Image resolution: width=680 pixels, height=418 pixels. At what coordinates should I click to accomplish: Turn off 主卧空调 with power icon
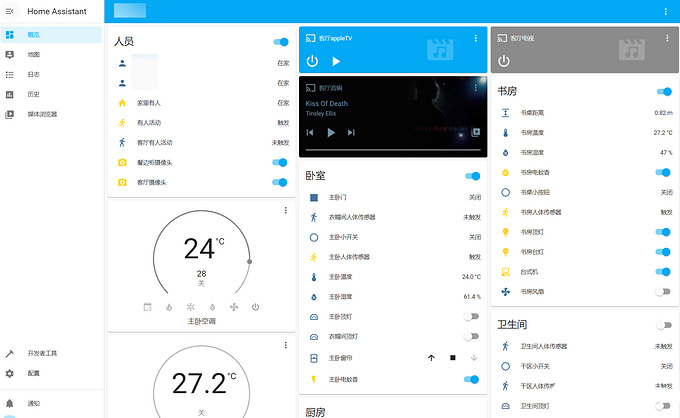tap(255, 307)
